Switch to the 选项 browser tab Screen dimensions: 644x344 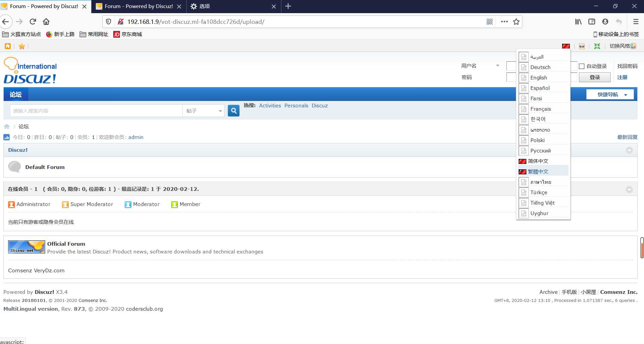tap(233, 6)
